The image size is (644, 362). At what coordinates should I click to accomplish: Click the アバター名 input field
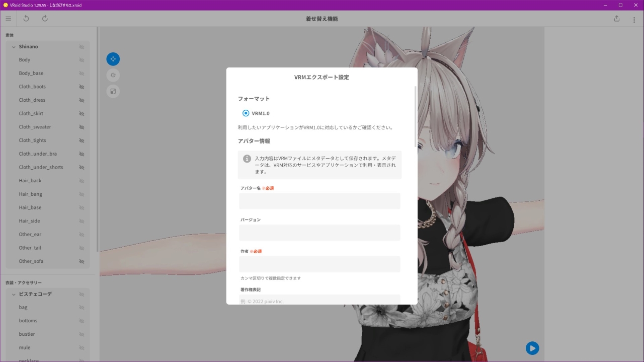[x=320, y=201]
